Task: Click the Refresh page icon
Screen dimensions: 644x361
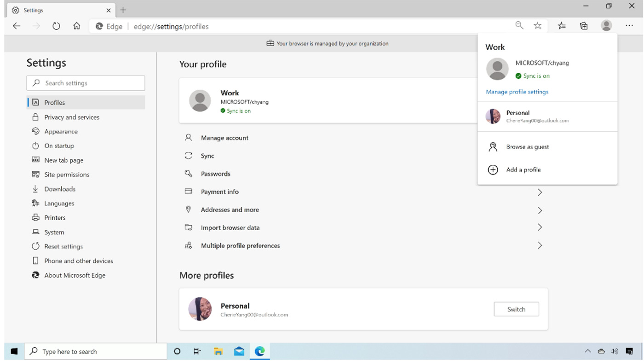Action: pos(56,26)
